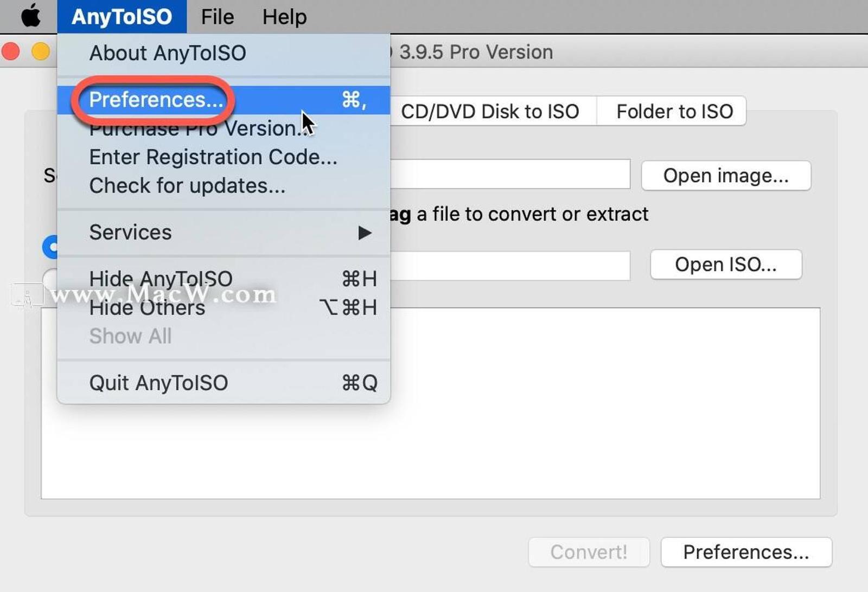
Task: Click the Open image... button
Action: point(726,176)
